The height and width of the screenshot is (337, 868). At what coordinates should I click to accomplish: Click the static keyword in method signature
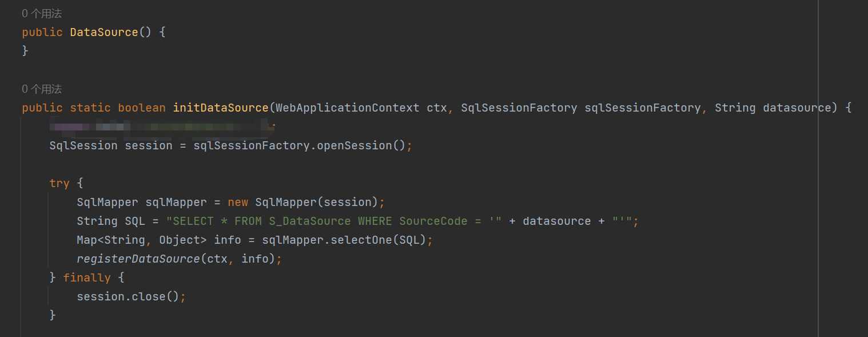coord(90,108)
